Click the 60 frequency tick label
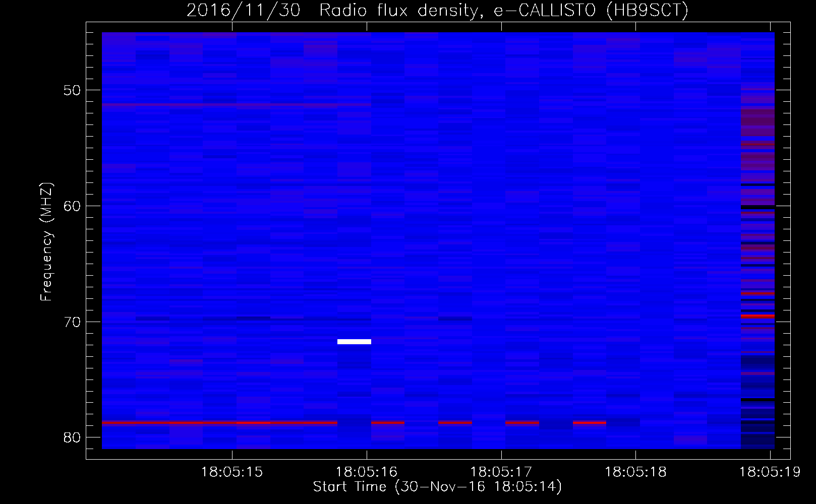The height and width of the screenshot is (504, 816). pyautogui.click(x=72, y=206)
